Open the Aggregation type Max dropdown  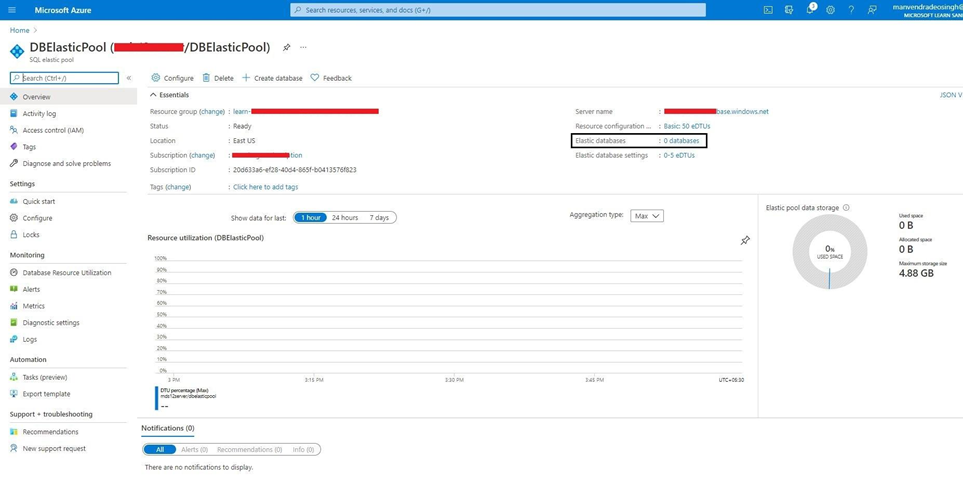[647, 216]
